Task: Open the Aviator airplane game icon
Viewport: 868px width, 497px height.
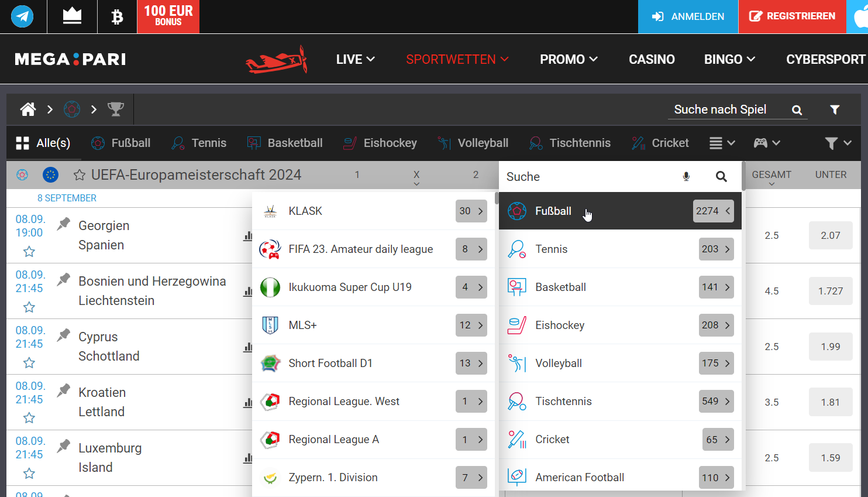Action: coord(277,60)
